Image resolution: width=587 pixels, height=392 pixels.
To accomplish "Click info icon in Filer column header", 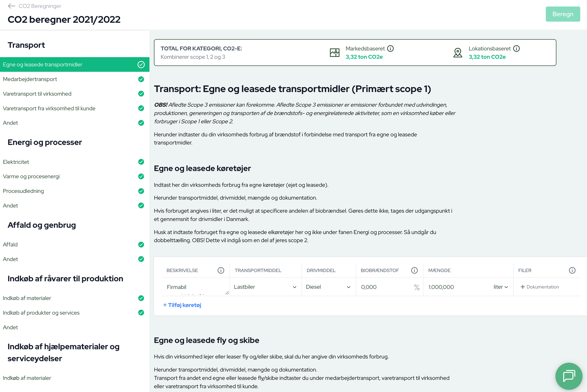I will 572,270.
